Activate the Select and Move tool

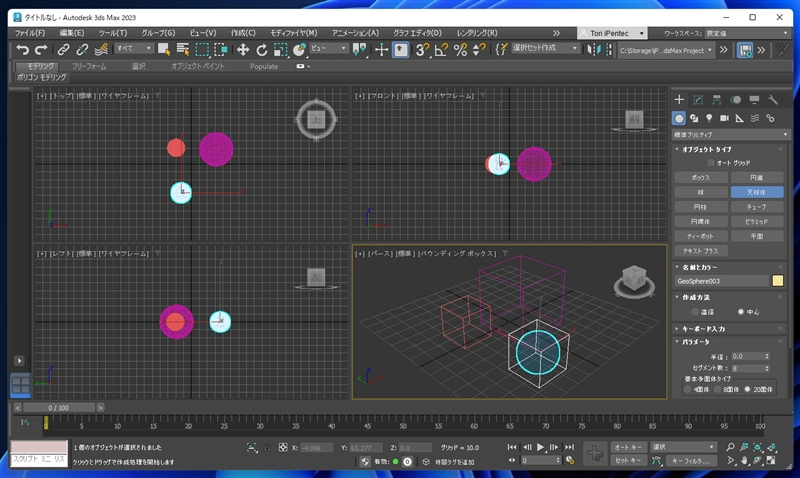click(x=243, y=49)
